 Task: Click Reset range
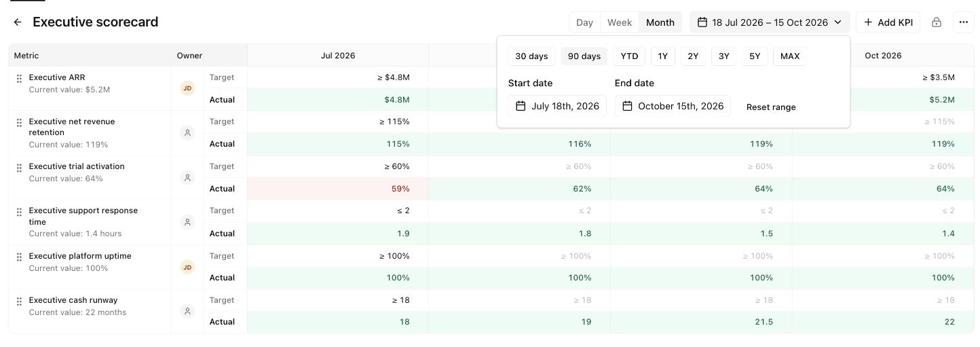pos(771,107)
